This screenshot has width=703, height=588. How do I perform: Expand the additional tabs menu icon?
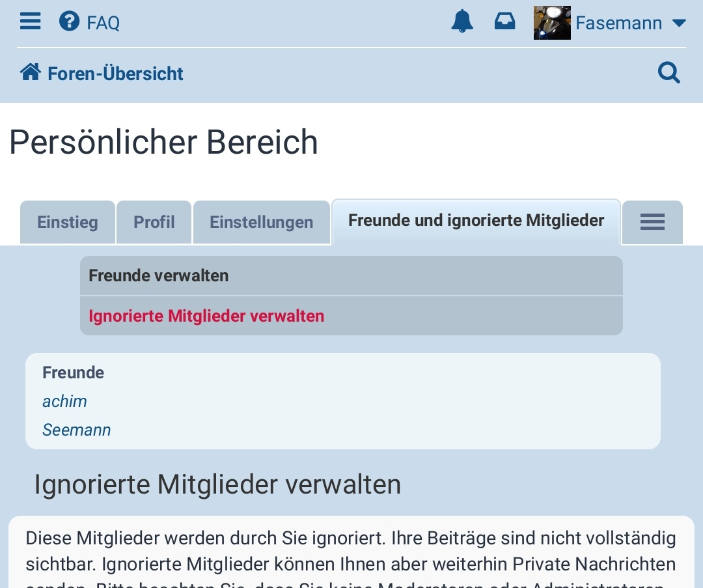(x=652, y=222)
